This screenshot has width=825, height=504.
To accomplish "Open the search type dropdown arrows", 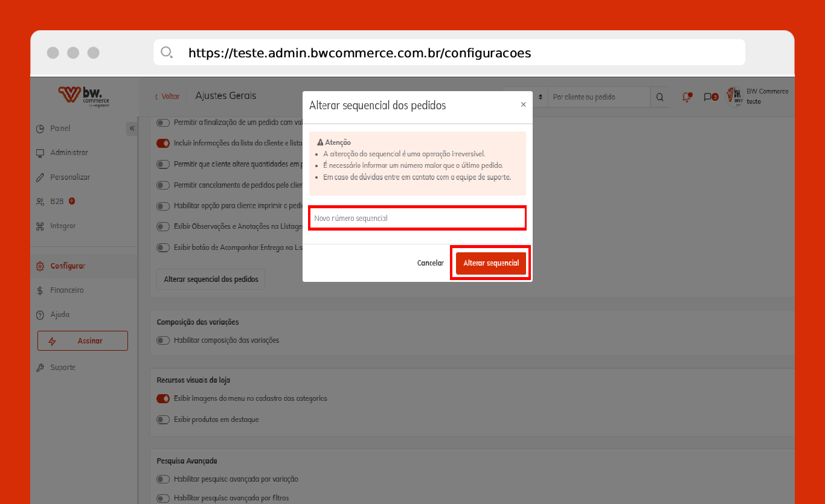I will [x=541, y=97].
